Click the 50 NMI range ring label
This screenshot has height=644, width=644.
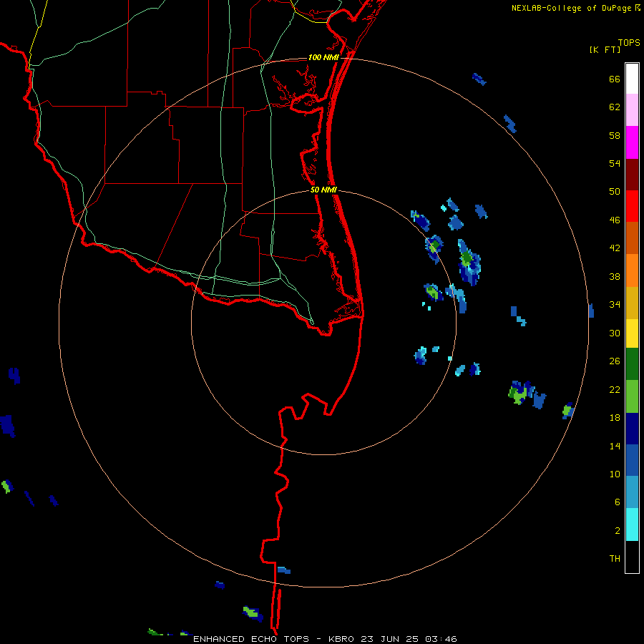(x=323, y=190)
